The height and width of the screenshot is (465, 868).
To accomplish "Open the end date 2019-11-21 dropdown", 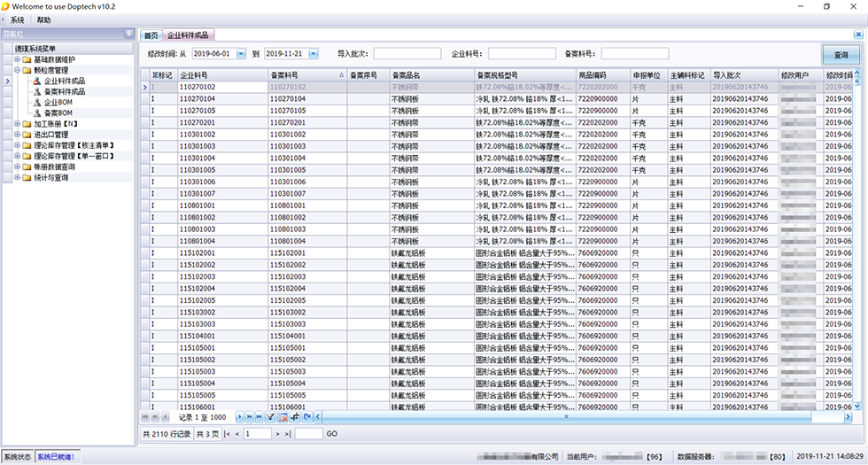I will tap(313, 54).
